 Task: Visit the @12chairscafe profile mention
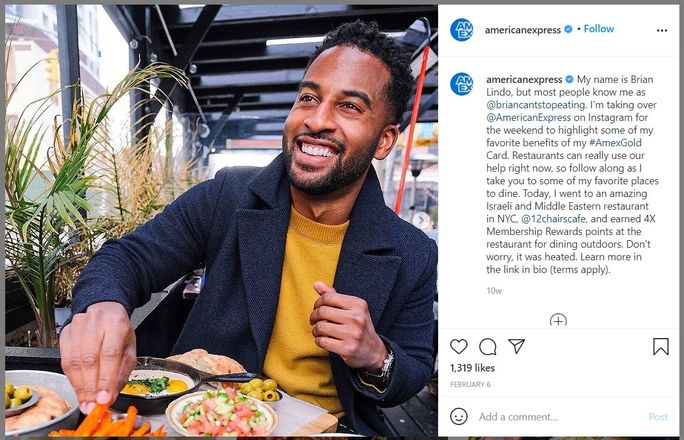(x=553, y=218)
